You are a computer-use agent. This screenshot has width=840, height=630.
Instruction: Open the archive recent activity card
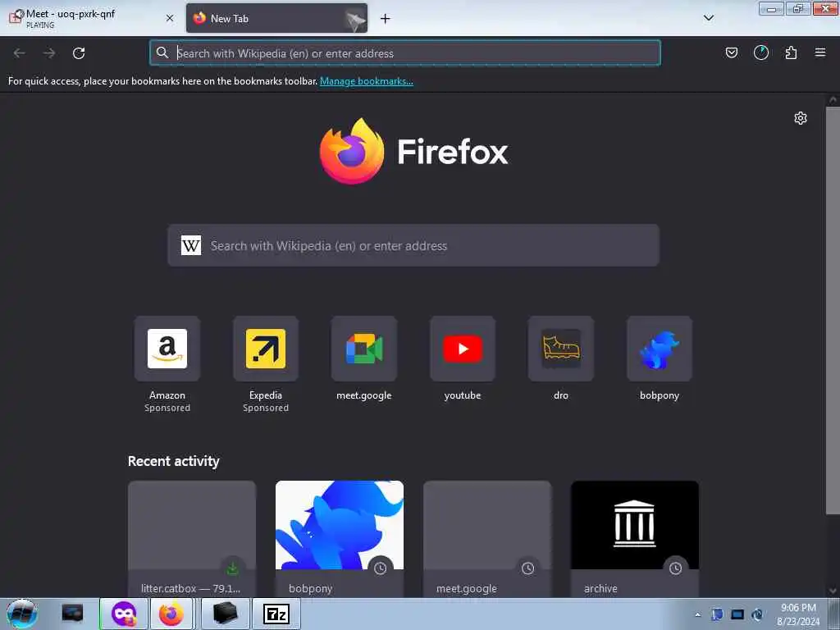point(635,539)
